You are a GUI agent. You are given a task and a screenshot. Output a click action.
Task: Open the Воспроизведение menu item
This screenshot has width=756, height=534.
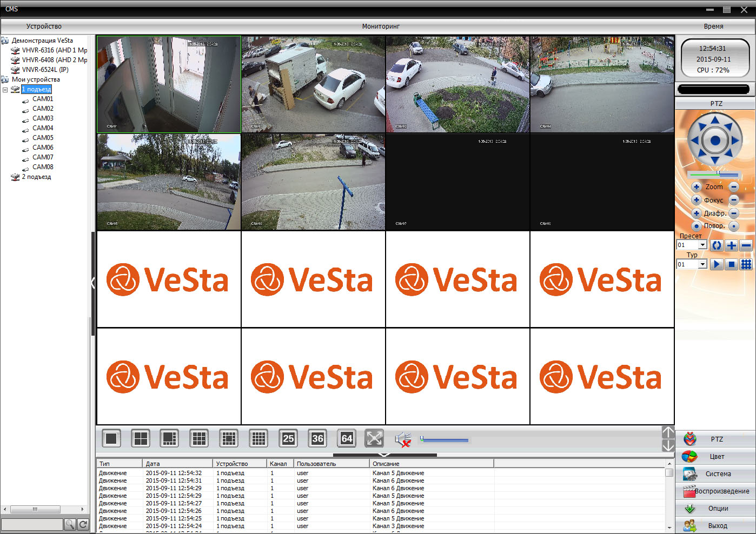(715, 491)
